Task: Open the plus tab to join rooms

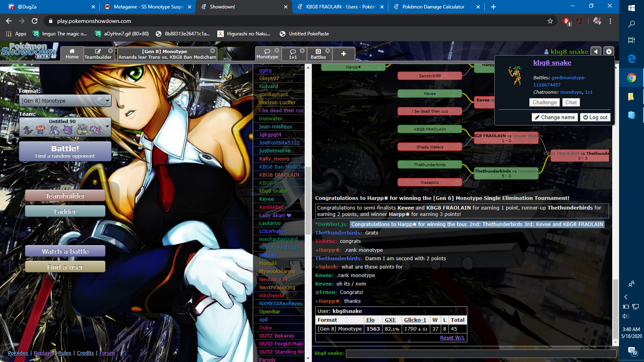Action: pos(343,54)
